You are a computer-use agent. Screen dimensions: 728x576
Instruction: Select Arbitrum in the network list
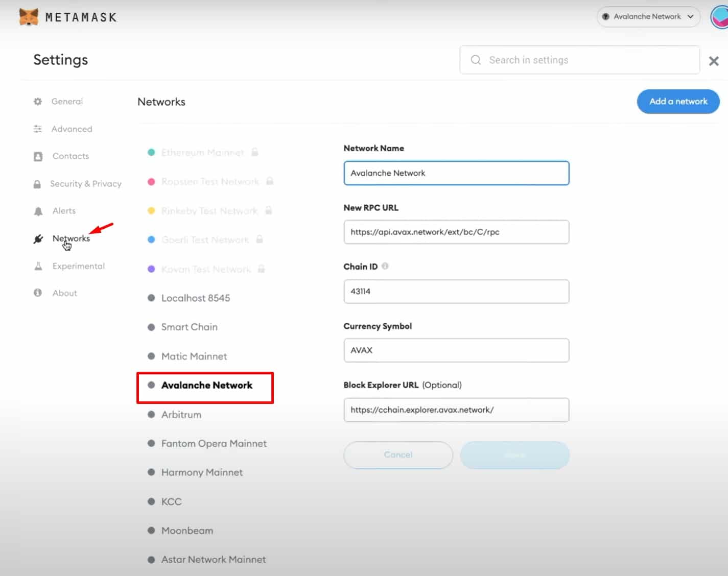181,415
